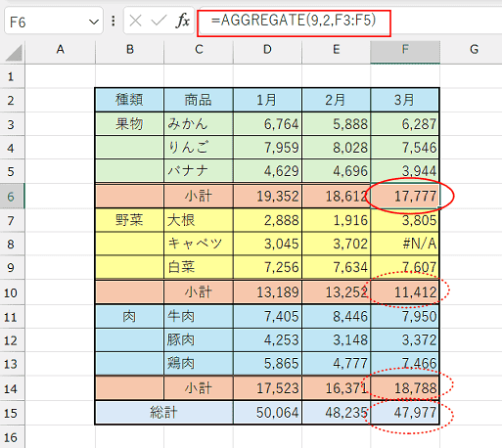Click the 3月 grand total 47,977 cell
Viewport: 502px width, 448px height.
click(x=405, y=413)
